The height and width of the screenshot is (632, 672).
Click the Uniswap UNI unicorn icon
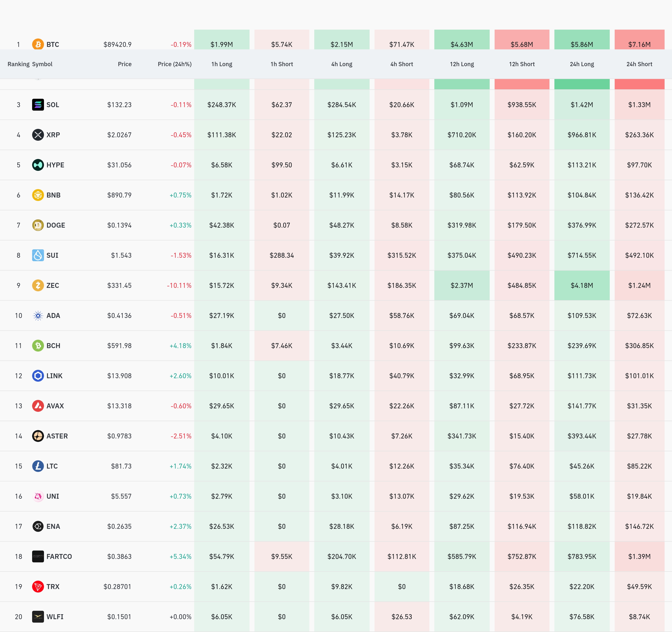click(x=38, y=496)
